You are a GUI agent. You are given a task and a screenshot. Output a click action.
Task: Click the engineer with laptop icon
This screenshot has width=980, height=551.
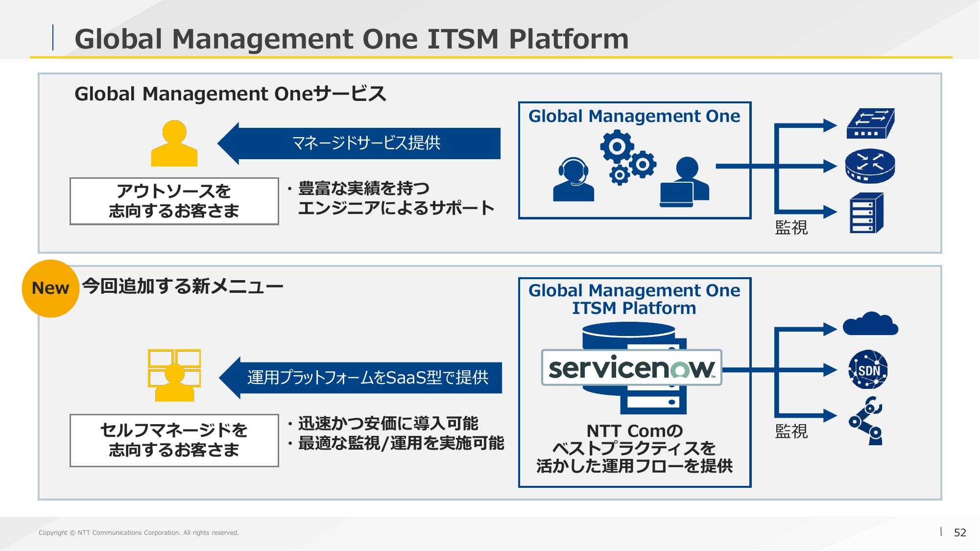684,182
